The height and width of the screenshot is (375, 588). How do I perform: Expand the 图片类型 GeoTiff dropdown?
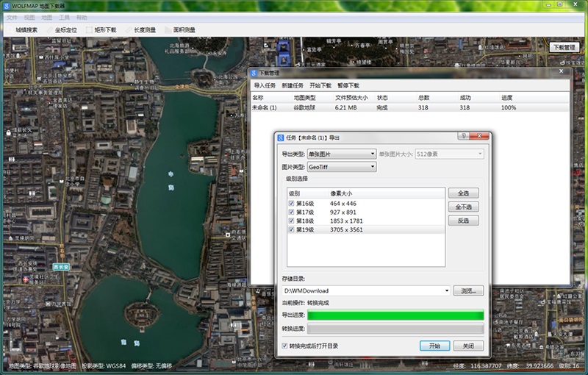pyautogui.click(x=342, y=167)
